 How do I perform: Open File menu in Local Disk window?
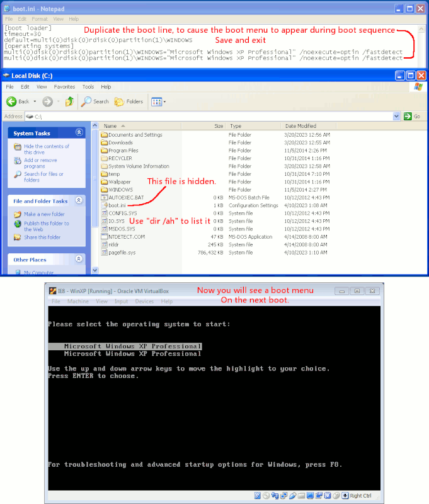(x=9, y=87)
